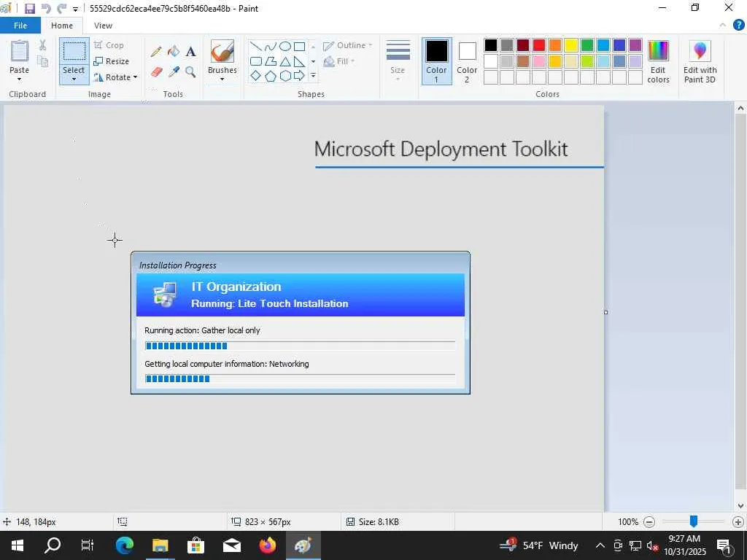Click the Undo icon in title bar

46,9
